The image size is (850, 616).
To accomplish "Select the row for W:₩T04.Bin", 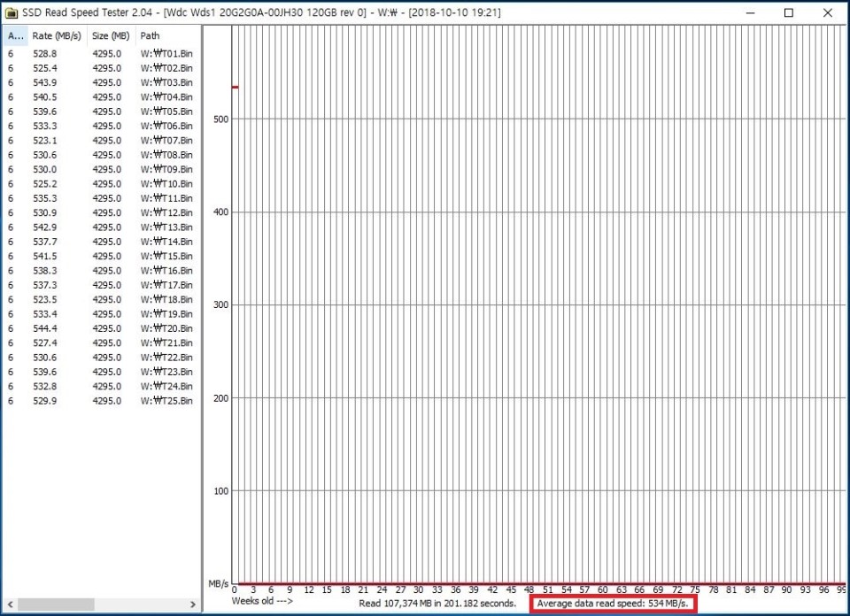I will pyautogui.click(x=101, y=97).
